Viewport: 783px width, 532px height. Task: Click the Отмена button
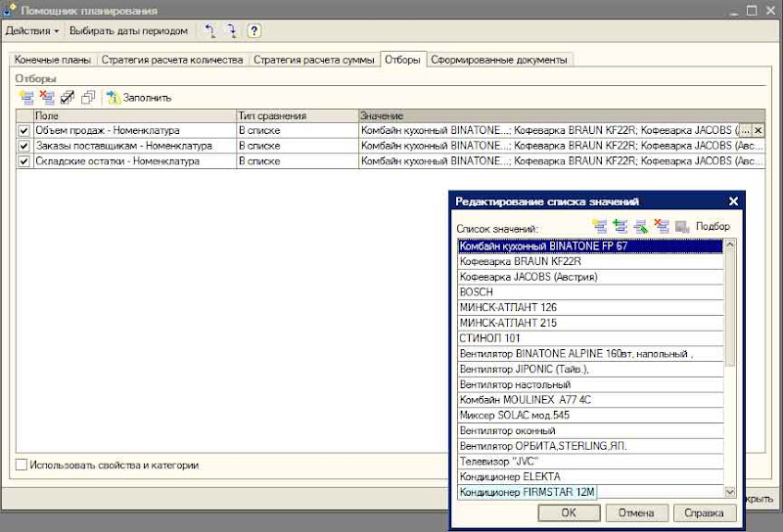click(636, 513)
